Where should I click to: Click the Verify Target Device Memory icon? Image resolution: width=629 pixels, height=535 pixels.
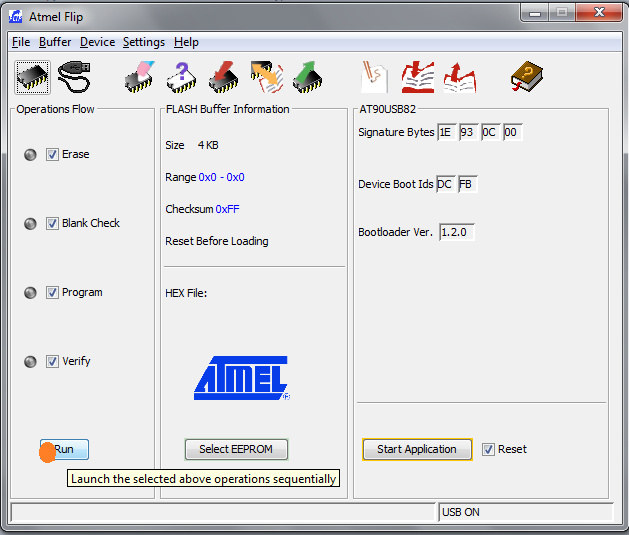click(267, 77)
